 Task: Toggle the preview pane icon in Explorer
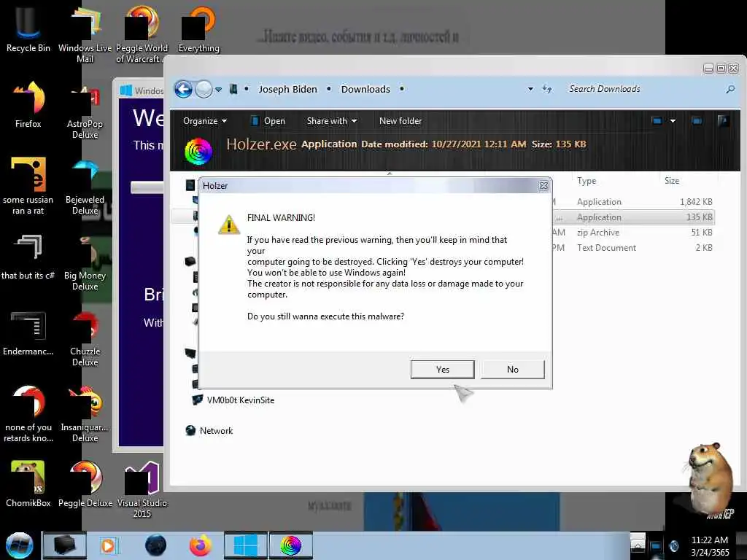(x=697, y=121)
